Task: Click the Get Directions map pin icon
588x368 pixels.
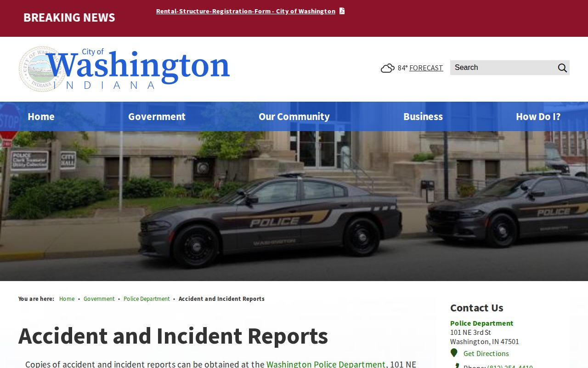Action: (454, 353)
